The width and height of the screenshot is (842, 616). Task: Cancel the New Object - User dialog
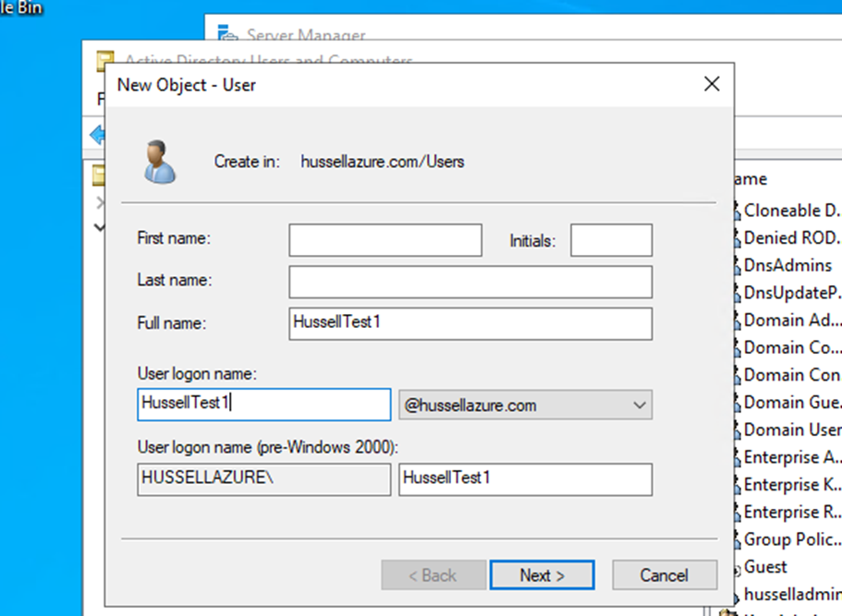pos(665,574)
